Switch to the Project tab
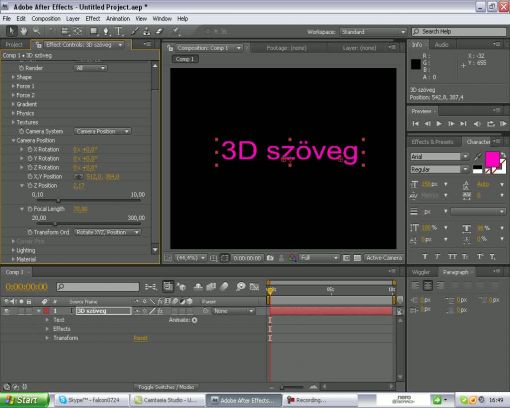Viewport: 510px width, 408px height. click(x=14, y=44)
